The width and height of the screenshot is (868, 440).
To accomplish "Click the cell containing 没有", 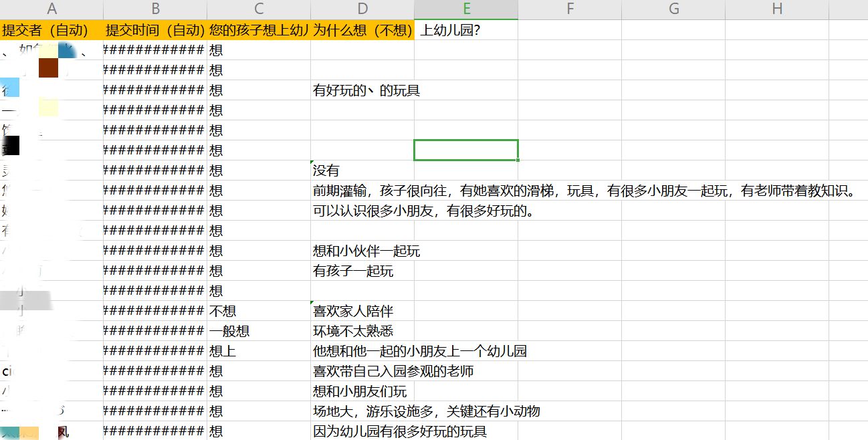I will 362,171.
